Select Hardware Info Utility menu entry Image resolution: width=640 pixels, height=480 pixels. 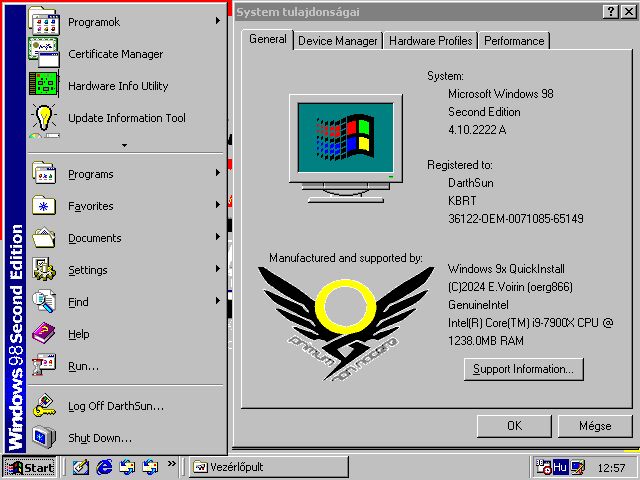127,86
